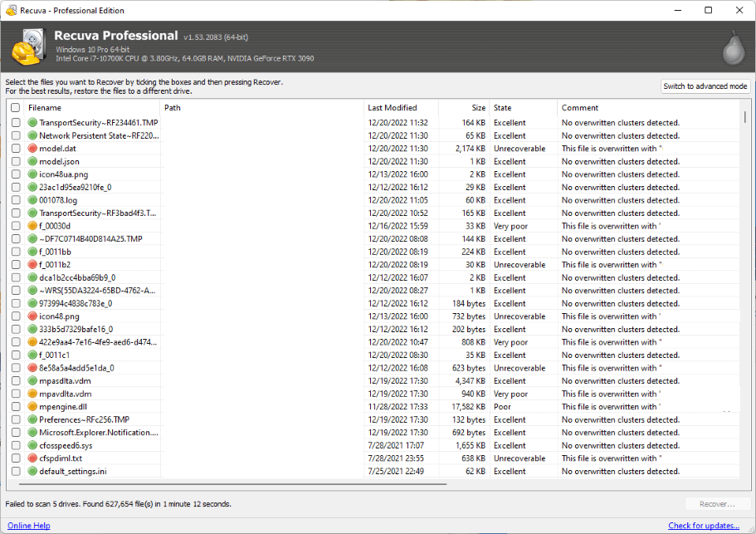Viewport: 756px width, 534px height.
Task: Click the orange status dot of f_00030d
Action: (x=32, y=226)
